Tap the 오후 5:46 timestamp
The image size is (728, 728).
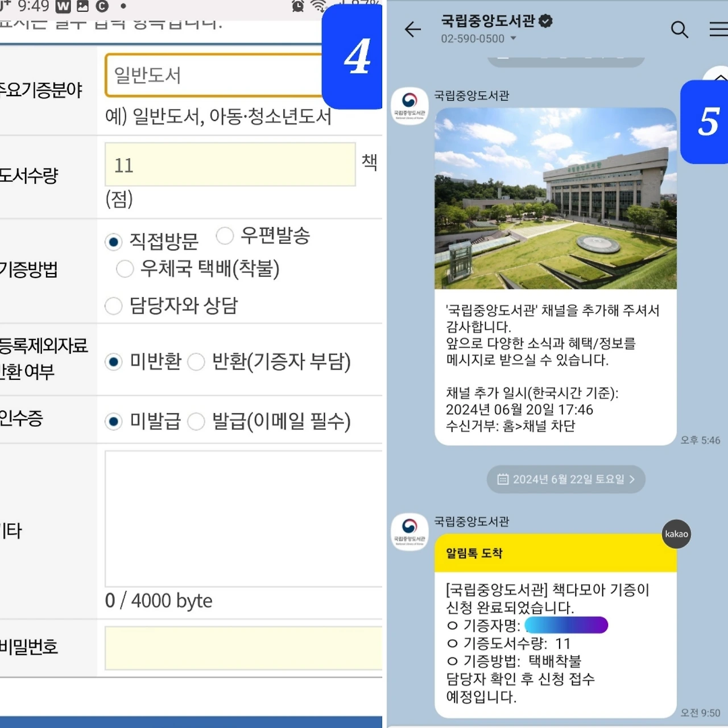pos(700,440)
